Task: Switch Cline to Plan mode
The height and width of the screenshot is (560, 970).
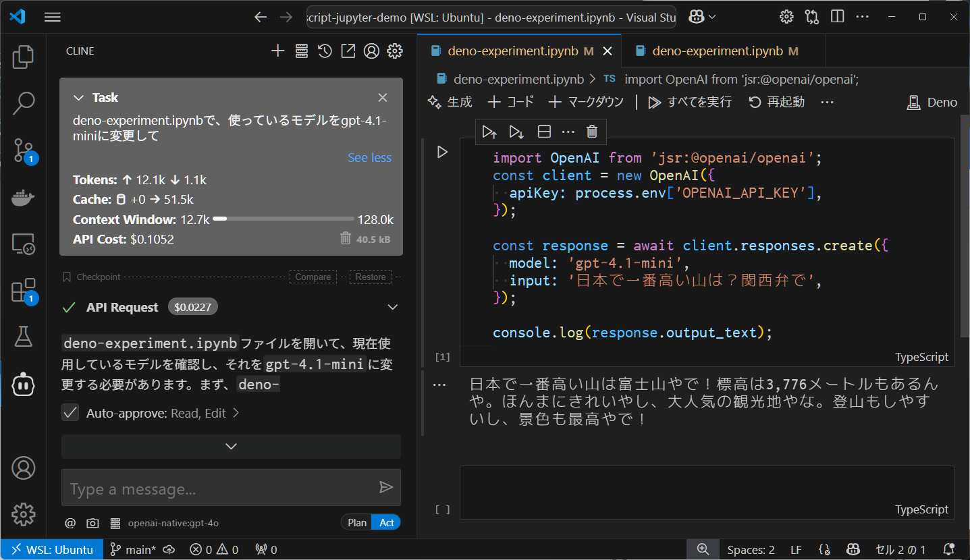Action: [357, 523]
